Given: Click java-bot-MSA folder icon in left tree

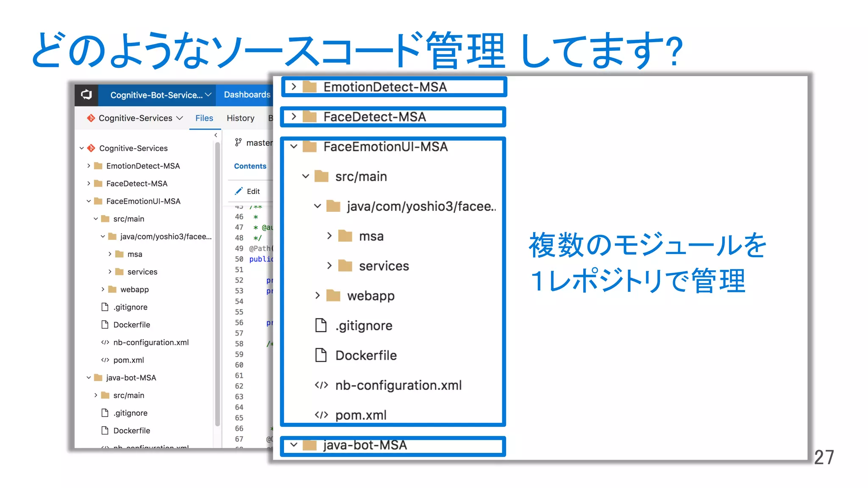Looking at the screenshot, I should click(98, 377).
